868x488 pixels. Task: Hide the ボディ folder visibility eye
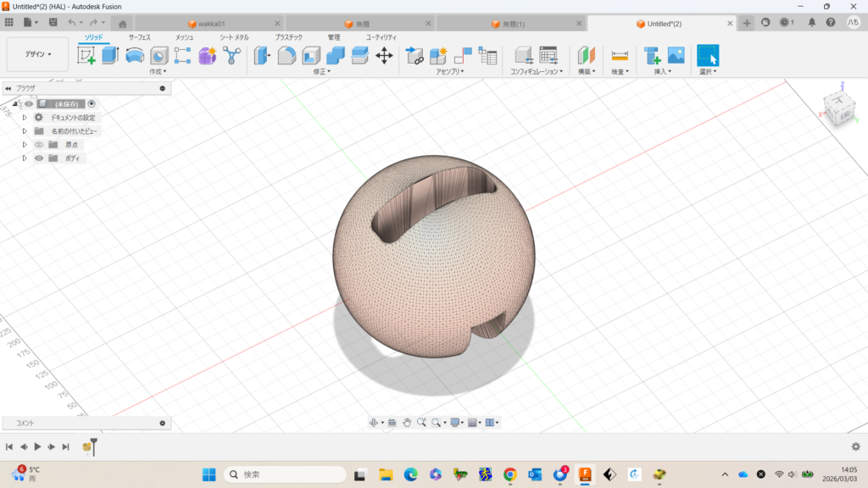click(39, 158)
